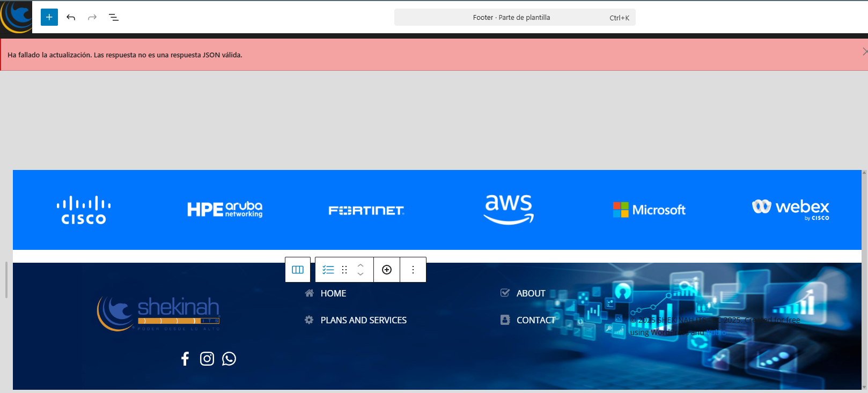Open the block options three-dot menu
Viewport: 868px width, 393px height.
(413, 270)
